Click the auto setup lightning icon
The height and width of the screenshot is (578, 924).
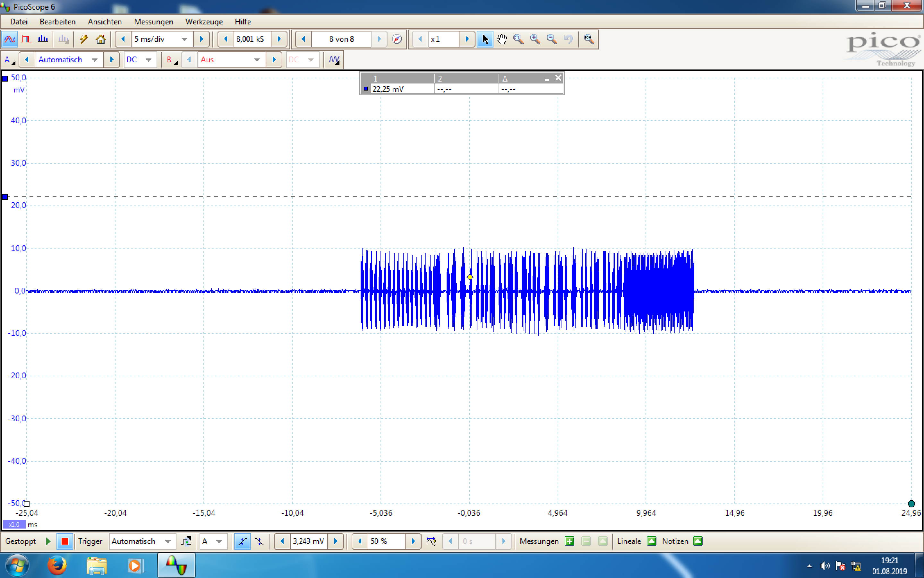point(84,39)
